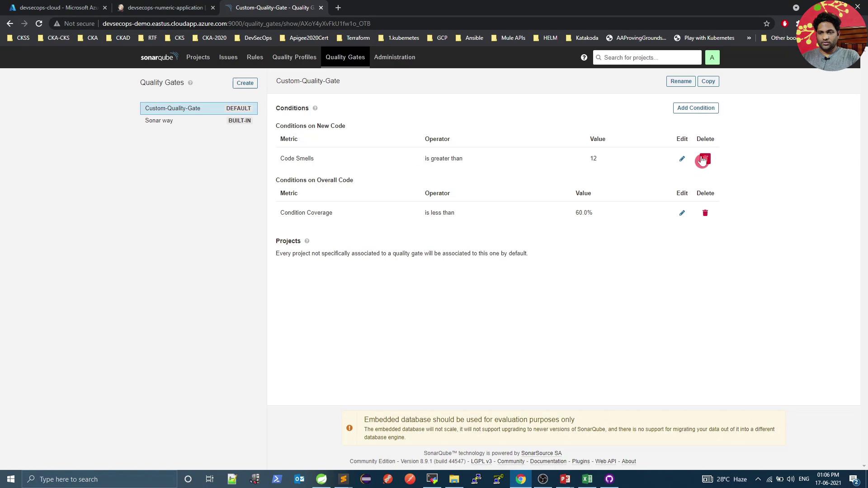Open the Quality Profiles menu
Viewport: 868px width, 488px height.
point(294,57)
